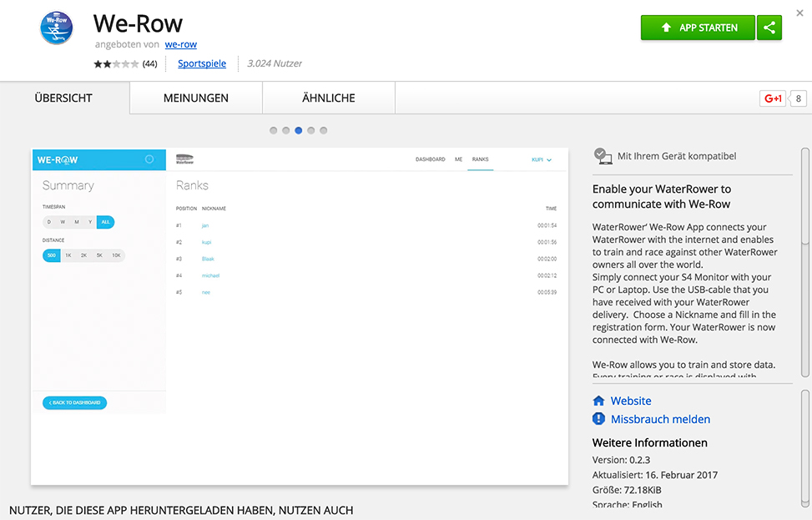Click the circle icon in the WE-ROW header bar
The image size is (812, 520).
pos(149,159)
